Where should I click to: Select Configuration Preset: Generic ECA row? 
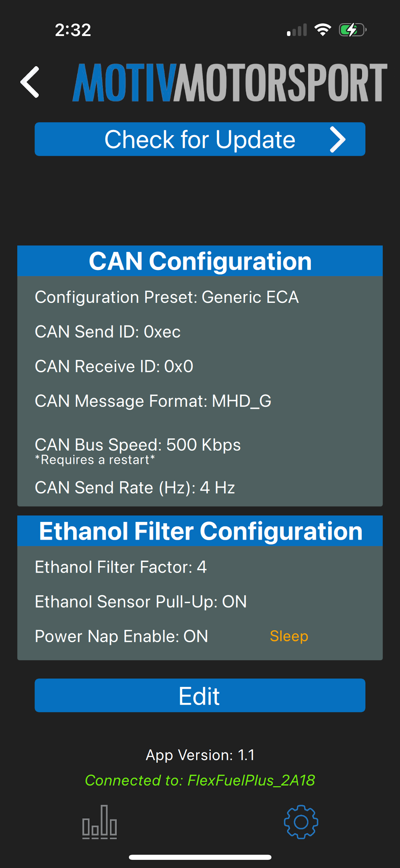(x=167, y=297)
